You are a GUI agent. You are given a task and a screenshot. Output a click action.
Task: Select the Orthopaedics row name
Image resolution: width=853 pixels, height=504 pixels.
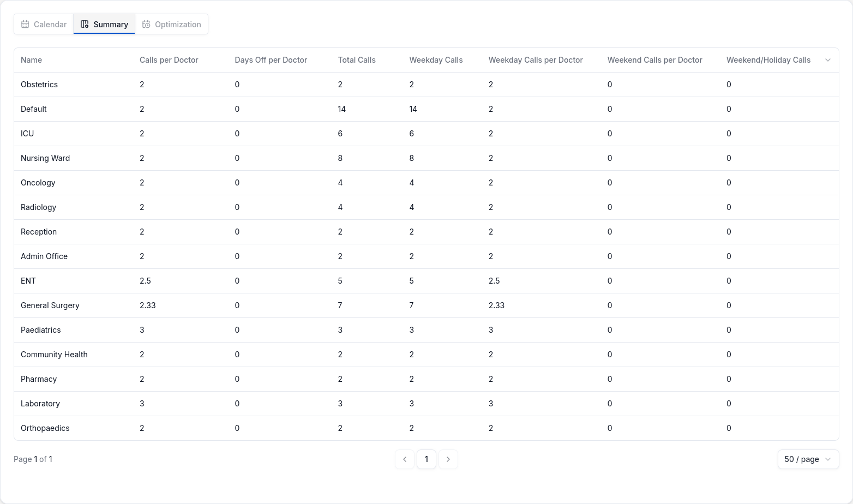(x=45, y=428)
